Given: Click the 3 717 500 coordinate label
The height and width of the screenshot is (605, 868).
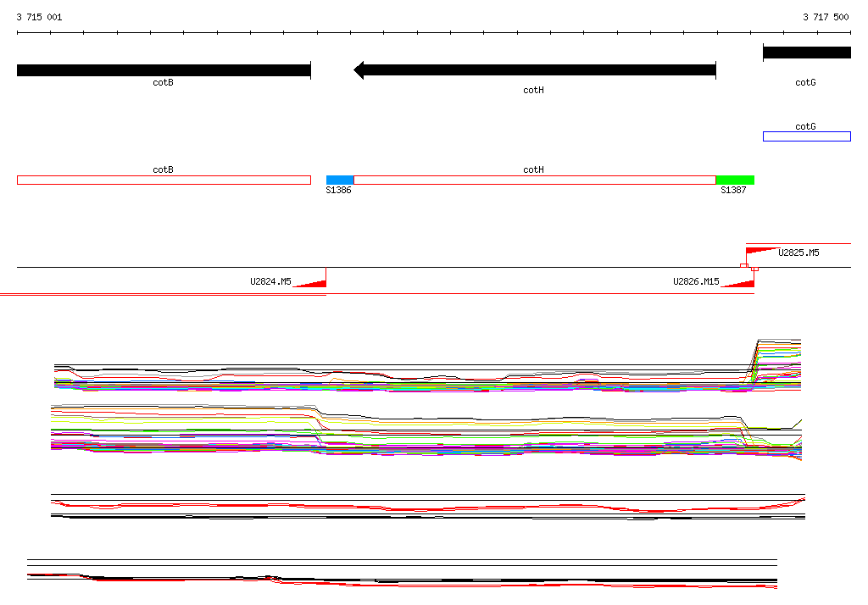Looking at the screenshot, I should [826, 17].
